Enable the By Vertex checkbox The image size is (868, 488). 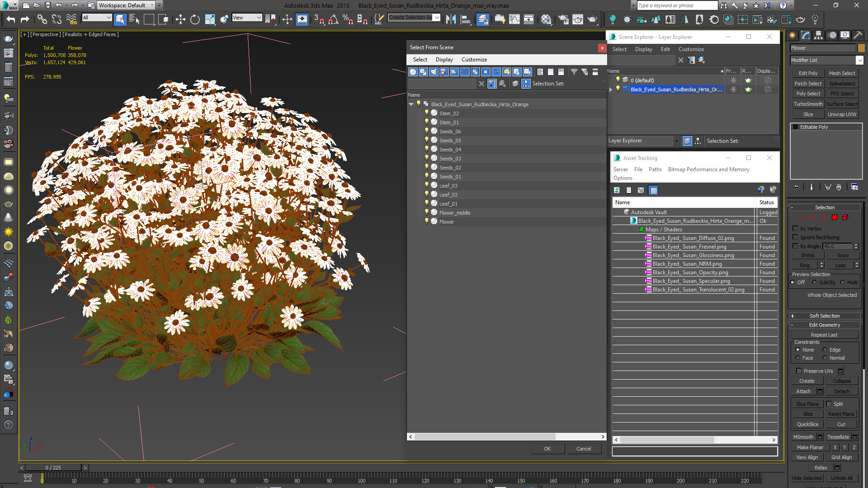[x=796, y=229]
